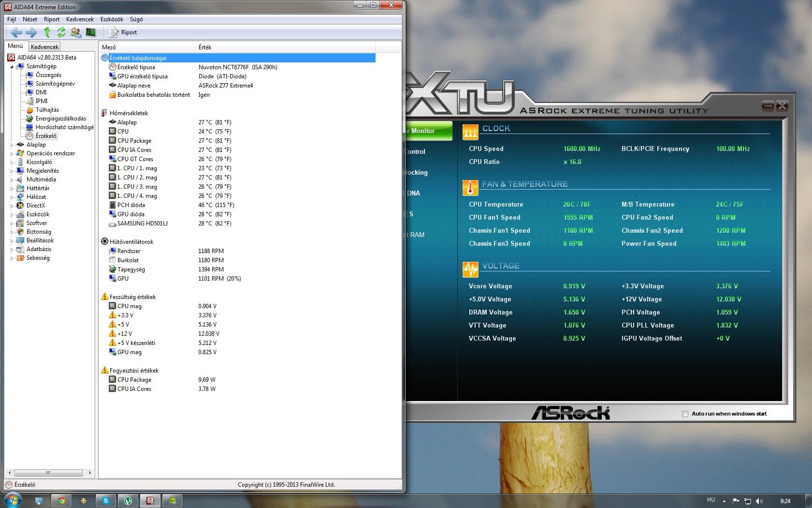Image resolution: width=812 pixels, height=508 pixels.
Task: Open Chrome from the taskbar
Action: click(61, 501)
